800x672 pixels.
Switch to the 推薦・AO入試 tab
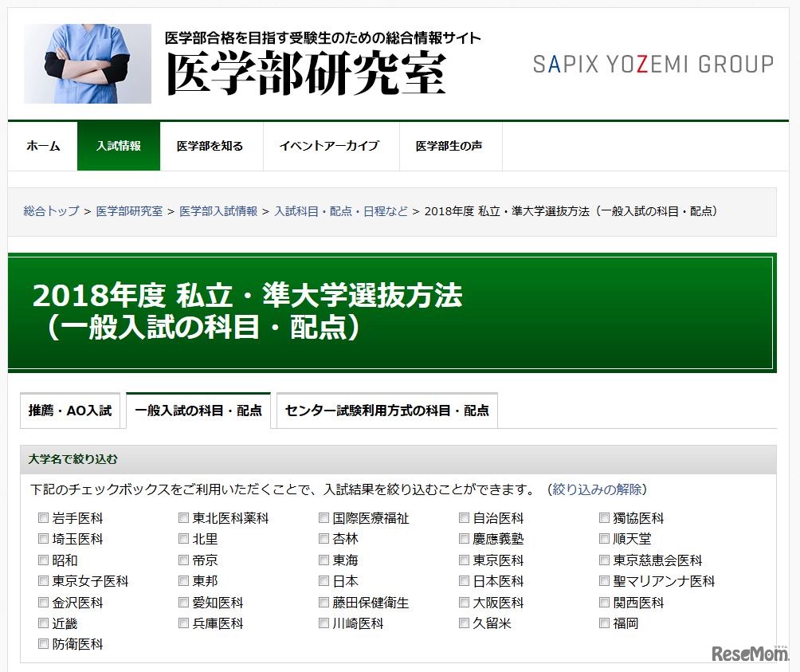[70, 411]
